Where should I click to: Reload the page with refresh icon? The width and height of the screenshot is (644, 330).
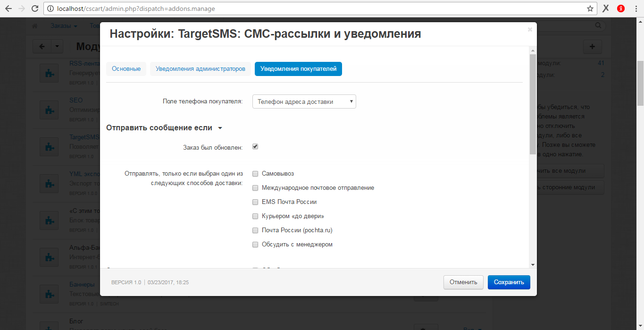click(35, 8)
